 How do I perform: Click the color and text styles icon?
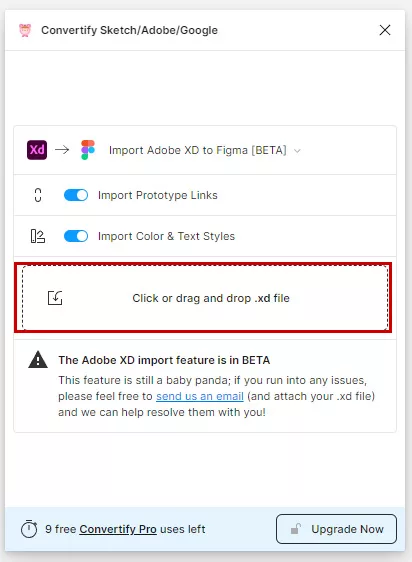click(x=38, y=236)
